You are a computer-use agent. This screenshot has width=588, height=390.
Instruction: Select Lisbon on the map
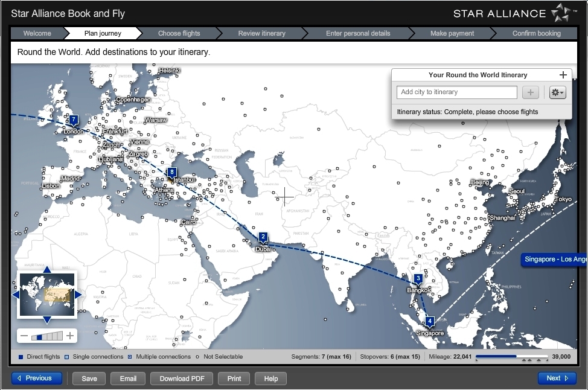click(51, 185)
